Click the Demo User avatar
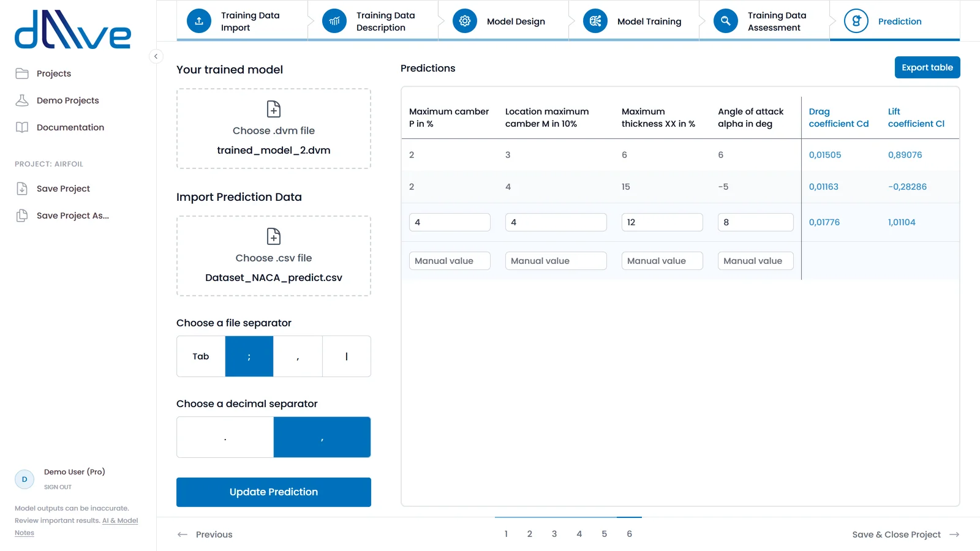Screen dimensions: 980x551 (x=24, y=479)
